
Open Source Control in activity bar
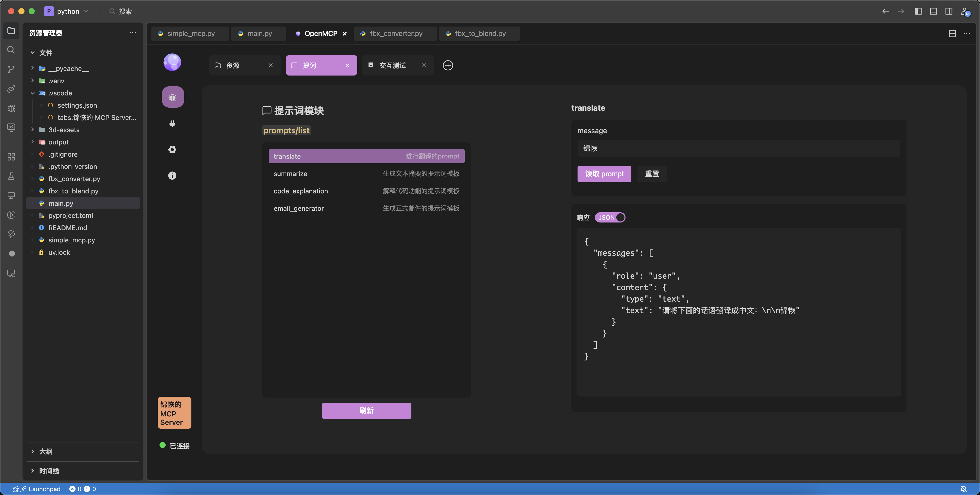pos(11,69)
